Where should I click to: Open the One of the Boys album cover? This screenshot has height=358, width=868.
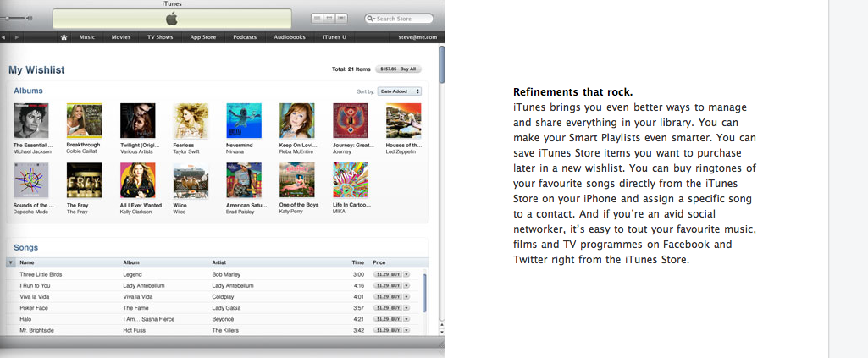297,179
